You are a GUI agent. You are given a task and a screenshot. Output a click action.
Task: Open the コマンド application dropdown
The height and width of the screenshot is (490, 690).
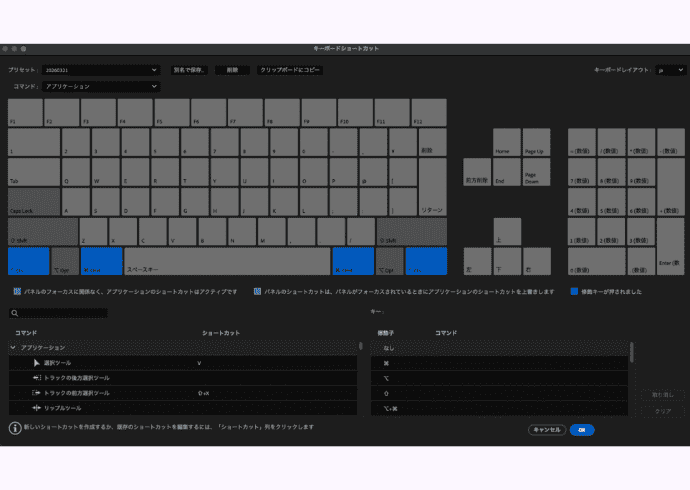[100, 86]
